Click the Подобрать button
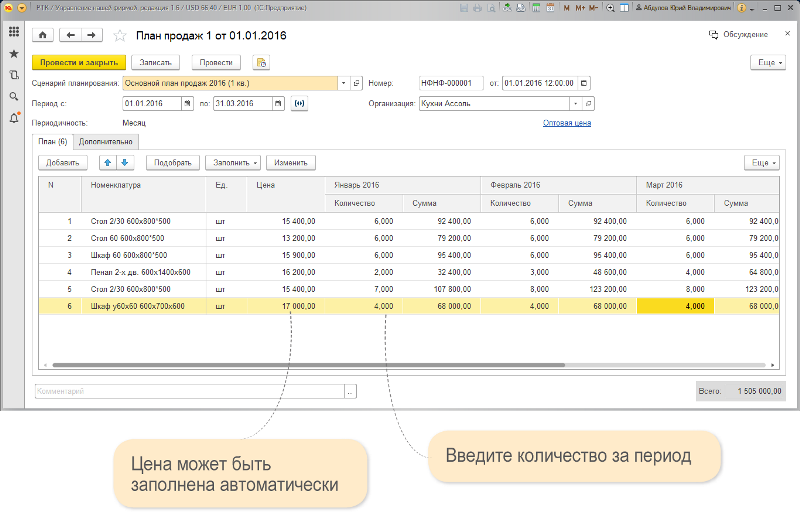Image resolution: width=800 pixels, height=523 pixels. 172,163
